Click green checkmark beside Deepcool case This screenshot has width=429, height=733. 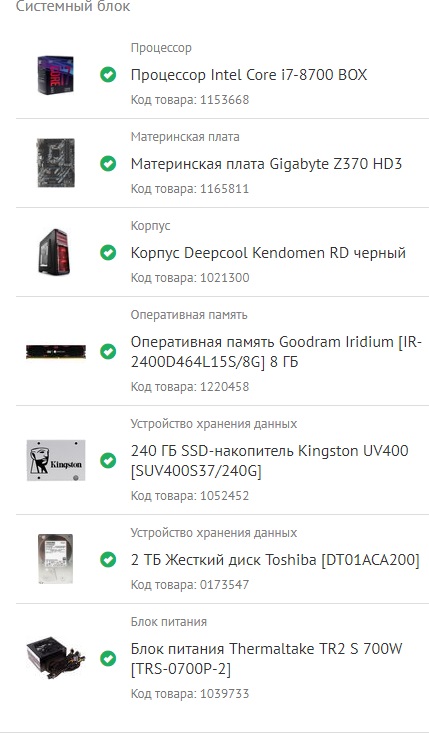click(x=108, y=252)
